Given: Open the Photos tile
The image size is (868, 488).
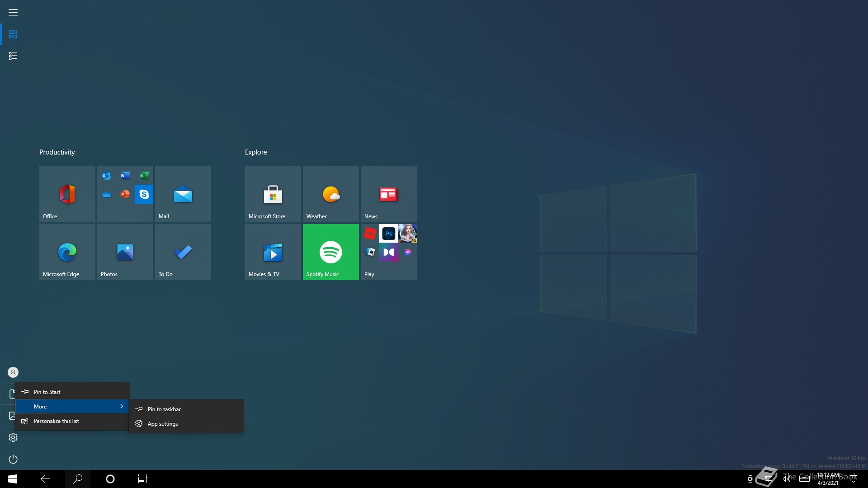Looking at the screenshot, I should (125, 252).
